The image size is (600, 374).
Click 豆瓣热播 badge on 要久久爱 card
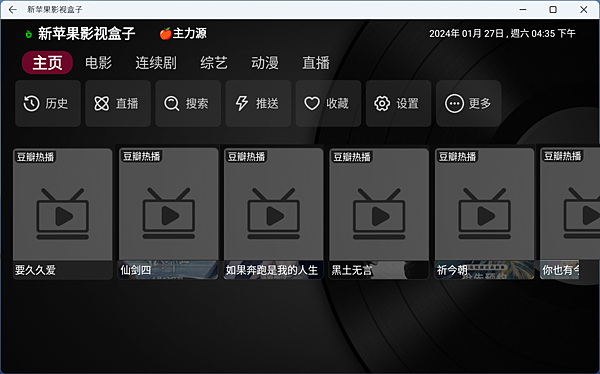(35, 157)
